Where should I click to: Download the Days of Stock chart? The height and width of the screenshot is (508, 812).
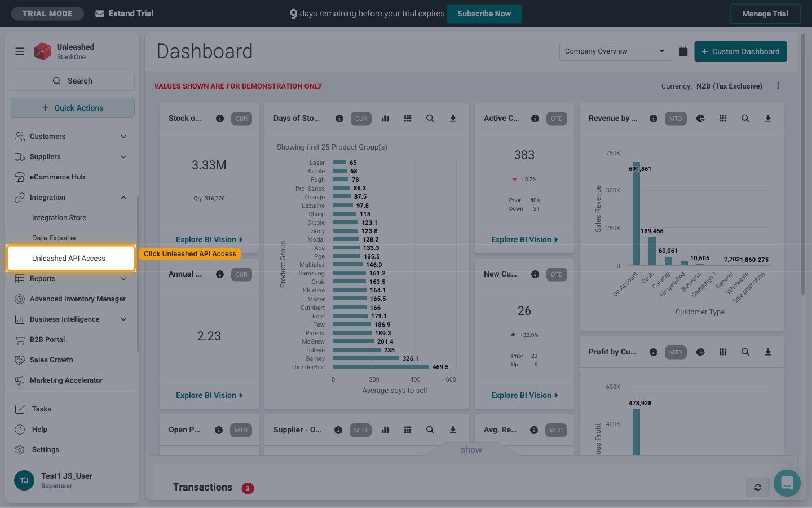(453, 119)
